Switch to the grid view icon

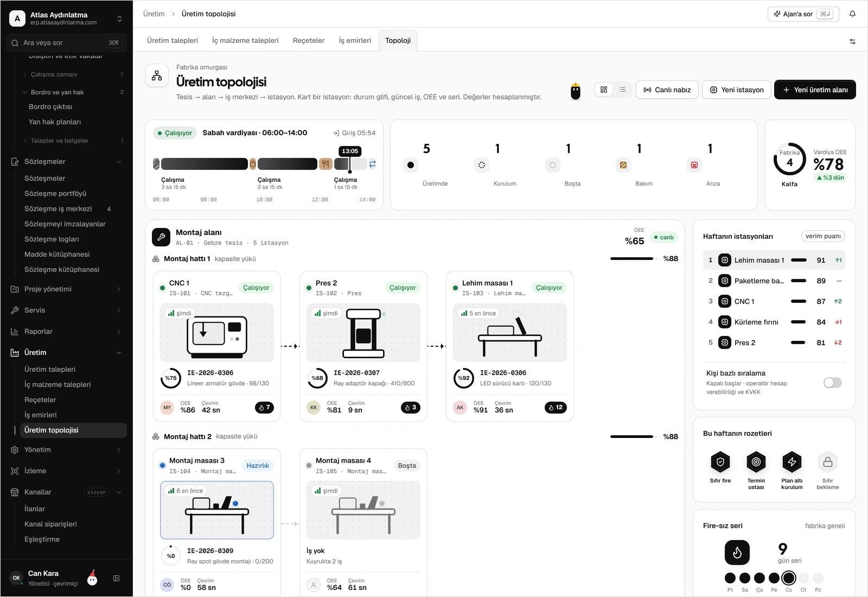[604, 90]
